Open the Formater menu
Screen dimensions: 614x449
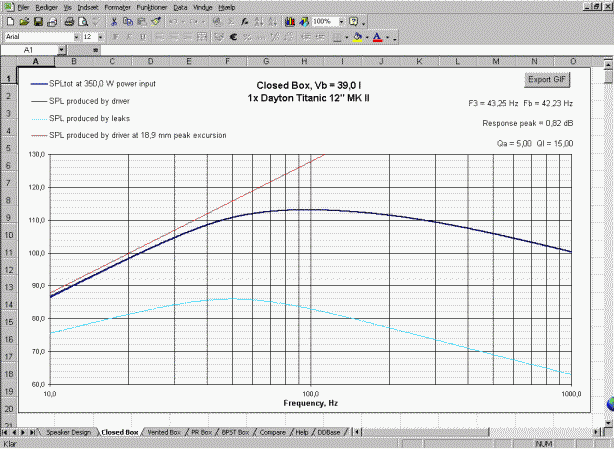[117, 7]
